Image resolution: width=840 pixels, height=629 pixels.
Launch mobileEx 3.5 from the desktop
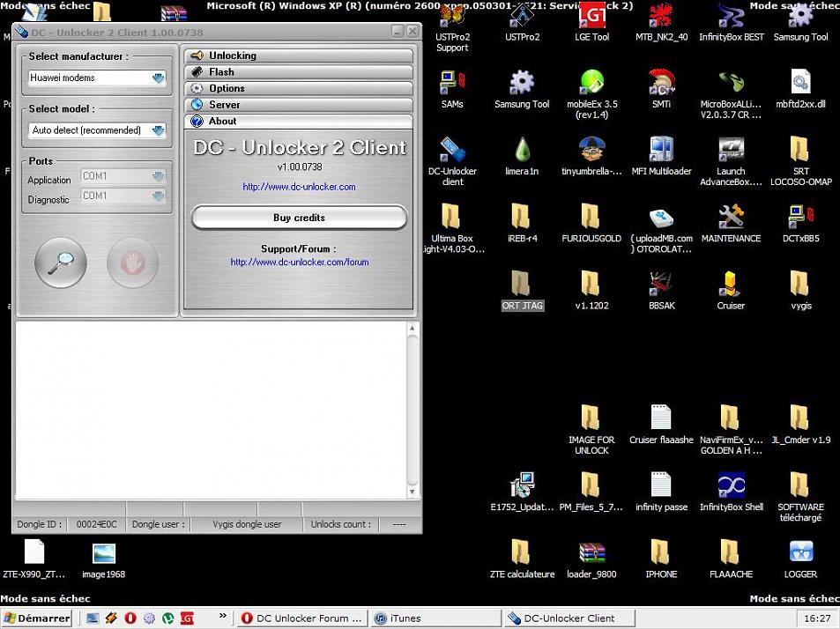click(591, 83)
